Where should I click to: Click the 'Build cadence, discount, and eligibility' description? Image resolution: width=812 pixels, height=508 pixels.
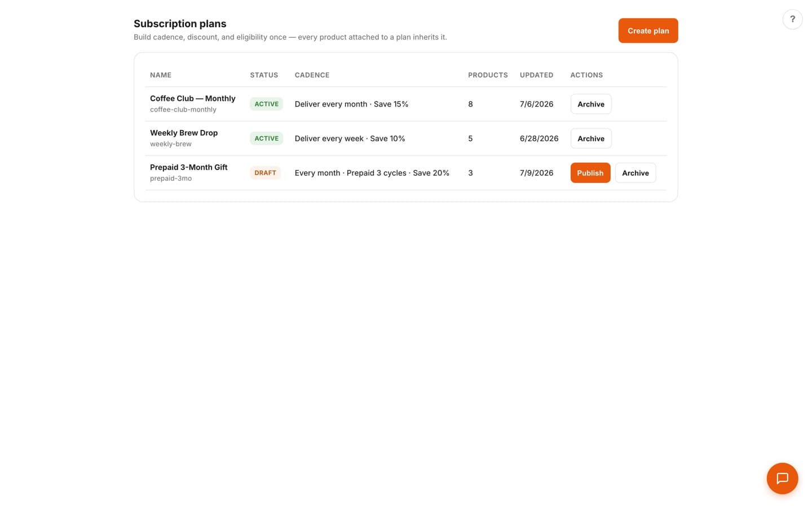(x=290, y=37)
